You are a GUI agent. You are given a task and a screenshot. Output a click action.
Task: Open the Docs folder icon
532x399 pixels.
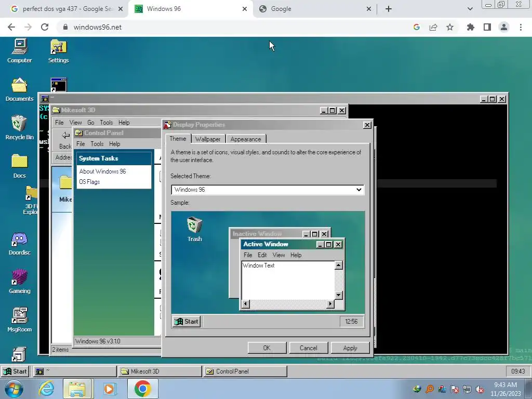click(19, 166)
